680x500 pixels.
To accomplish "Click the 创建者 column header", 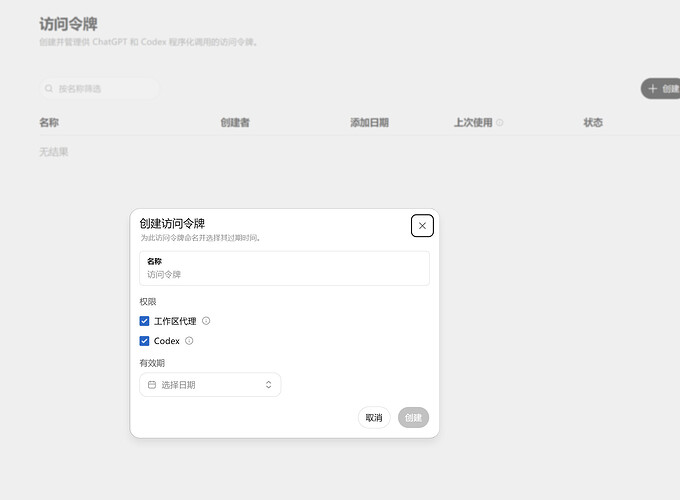I will click(x=235, y=123).
